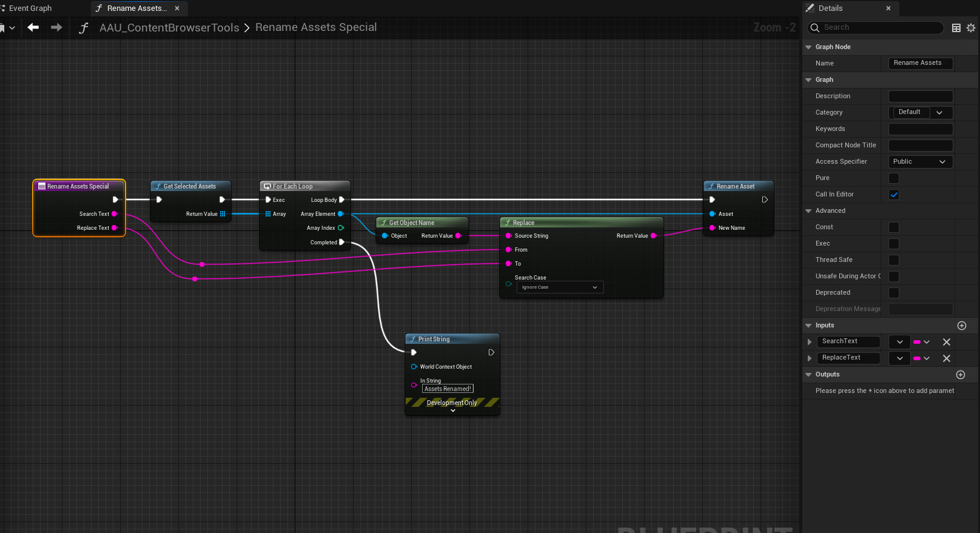Collapse the Outputs section
The width and height of the screenshot is (980, 533).
click(x=808, y=374)
